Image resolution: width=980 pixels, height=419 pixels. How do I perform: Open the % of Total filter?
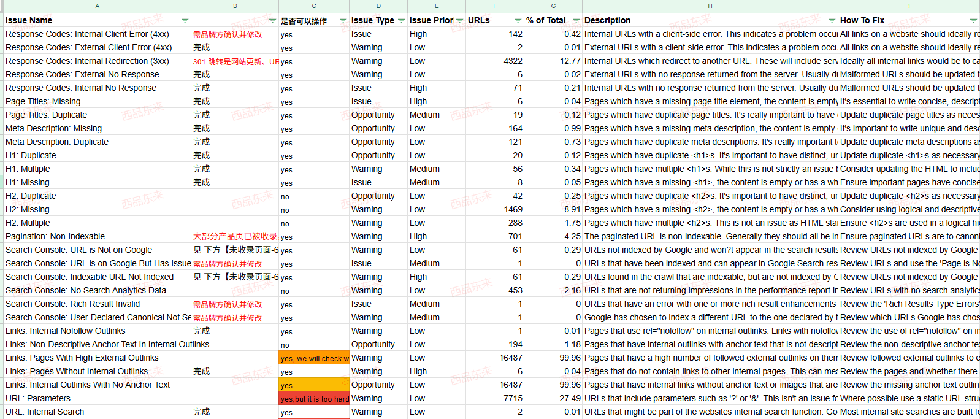click(576, 21)
